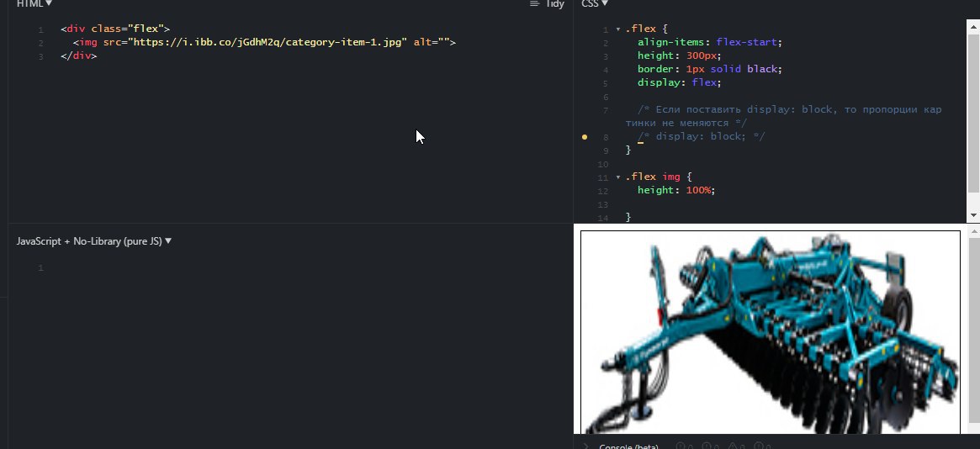Click the display: flex line
980x449 pixels.
click(x=680, y=82)
